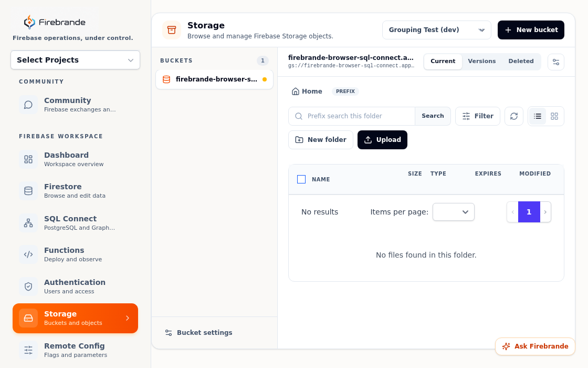Open the Remote Config menu item
The image size is (588, 368).
click(76, 350)
